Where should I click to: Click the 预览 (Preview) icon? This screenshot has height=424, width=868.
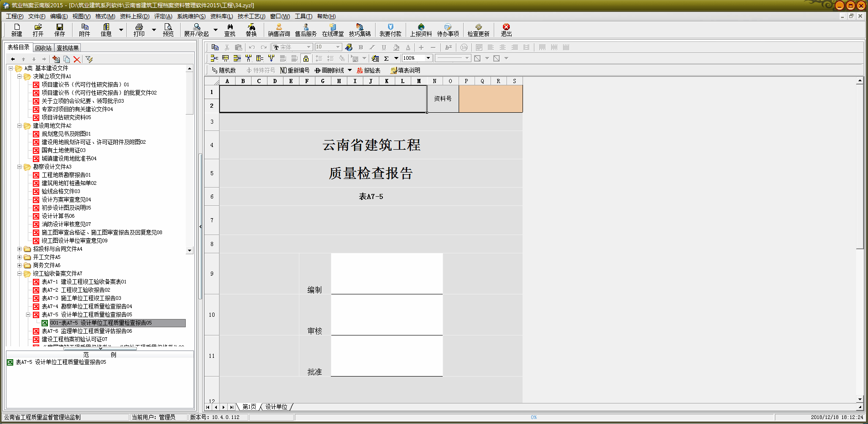(x=168, y=30)
